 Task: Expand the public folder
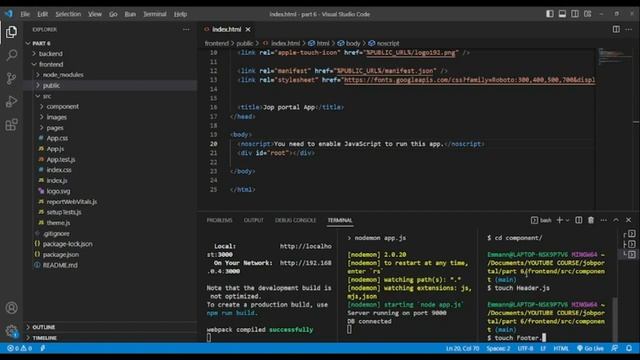pos(51,85)
